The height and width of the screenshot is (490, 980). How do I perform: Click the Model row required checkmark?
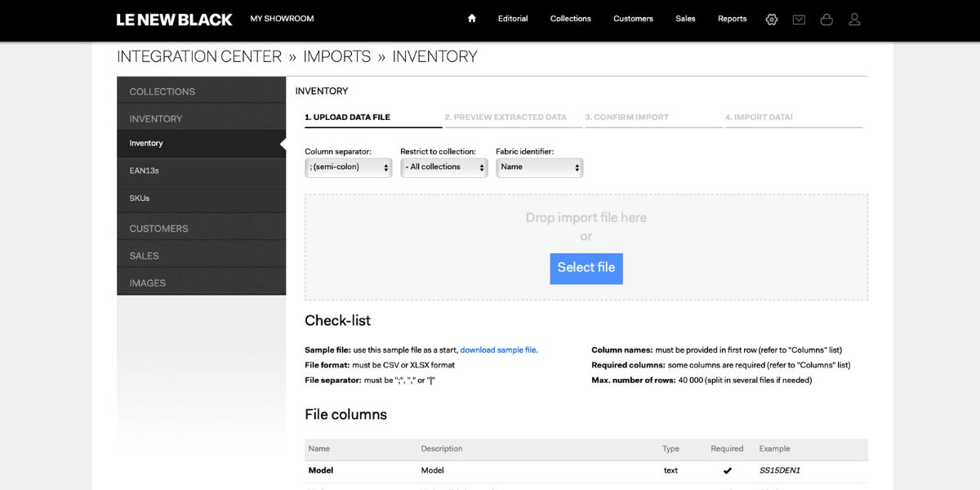pos(728,470)
